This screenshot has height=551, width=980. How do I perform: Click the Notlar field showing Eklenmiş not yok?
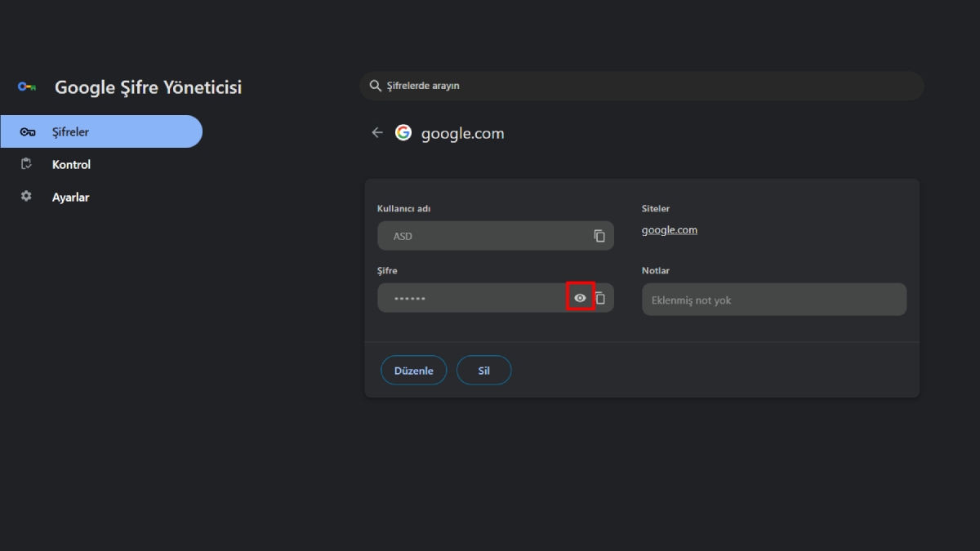pyautogui.click(x=774, y=300)
